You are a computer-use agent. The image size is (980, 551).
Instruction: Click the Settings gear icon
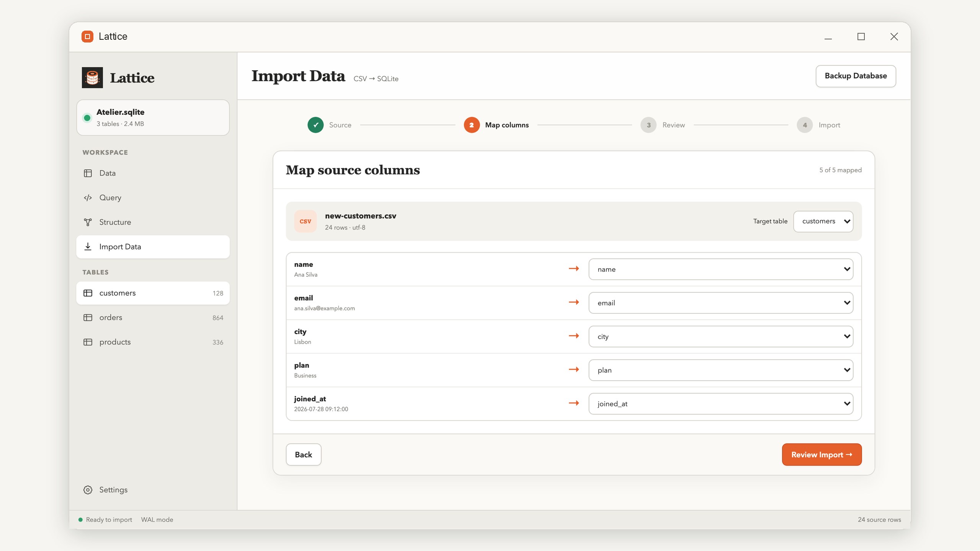[x=88, y=490]
